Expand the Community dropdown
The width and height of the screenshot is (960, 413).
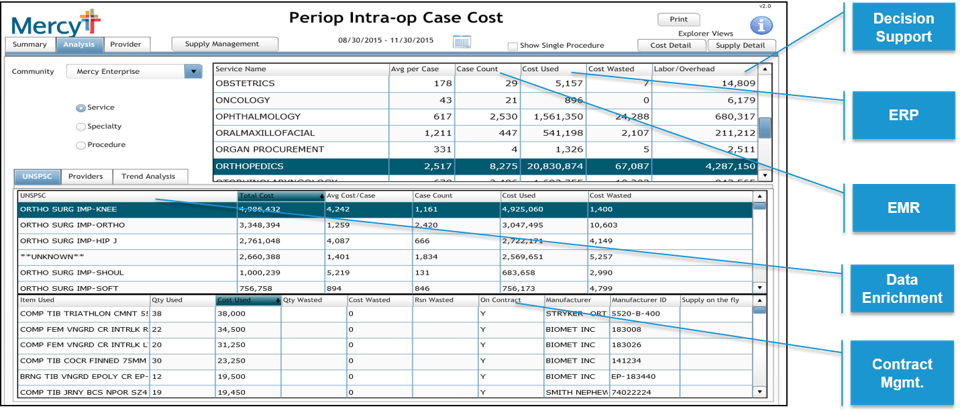point(193,72)
